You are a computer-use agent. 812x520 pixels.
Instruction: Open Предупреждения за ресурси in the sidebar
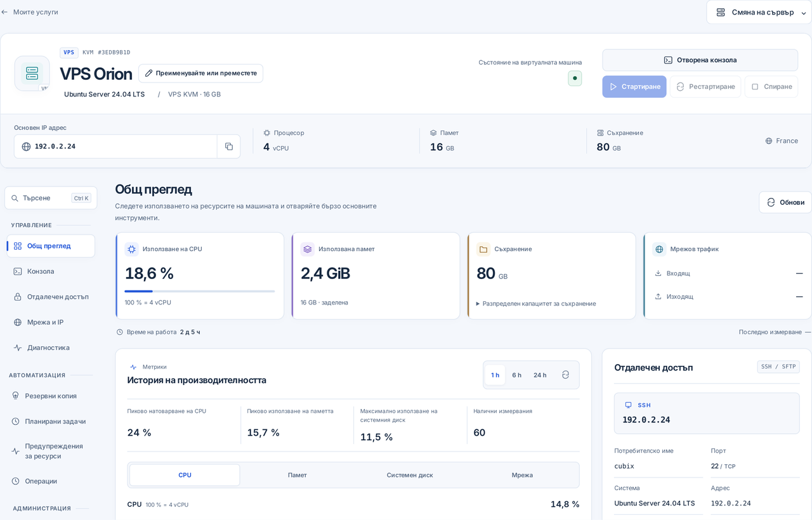(x=51, y=451)
